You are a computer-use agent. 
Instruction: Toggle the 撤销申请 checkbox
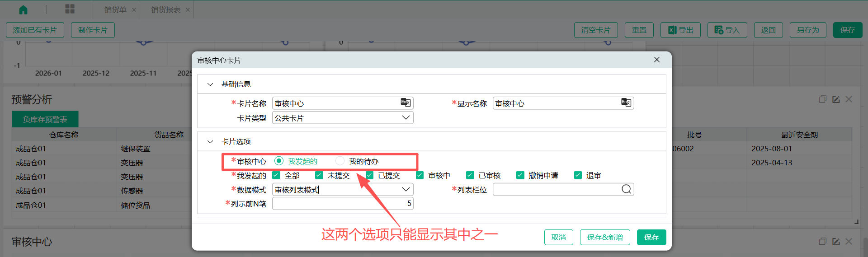(520, 175)
